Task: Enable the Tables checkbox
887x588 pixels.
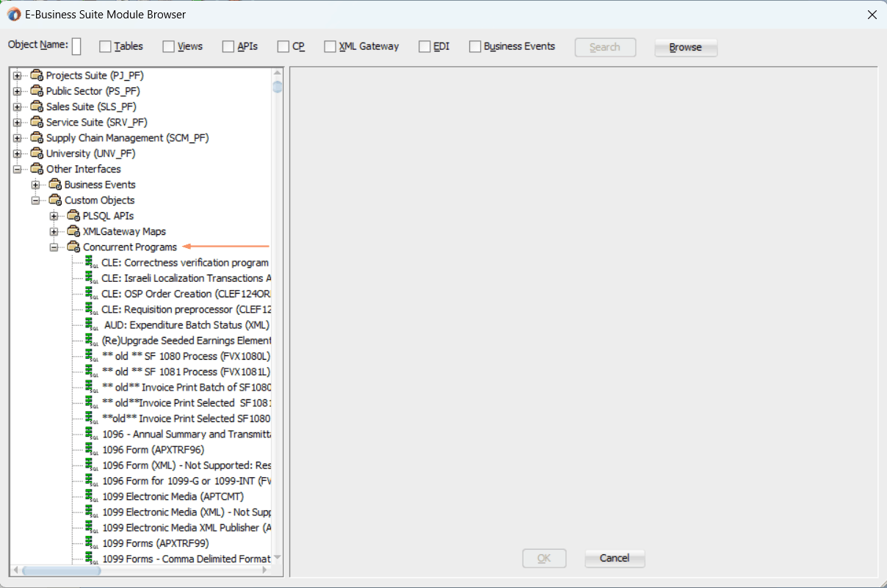Action: 105,46
